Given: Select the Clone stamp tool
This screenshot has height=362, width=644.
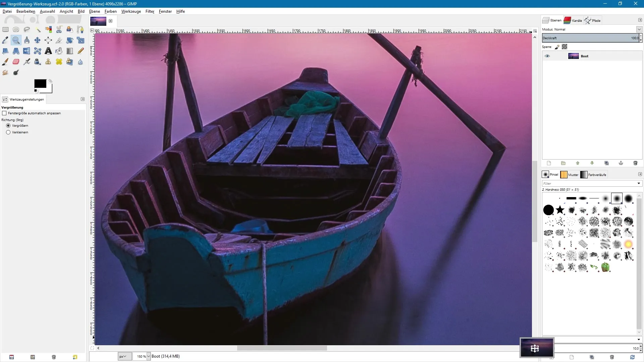Looking at the screenshot, I should click(x=48, y=62).
